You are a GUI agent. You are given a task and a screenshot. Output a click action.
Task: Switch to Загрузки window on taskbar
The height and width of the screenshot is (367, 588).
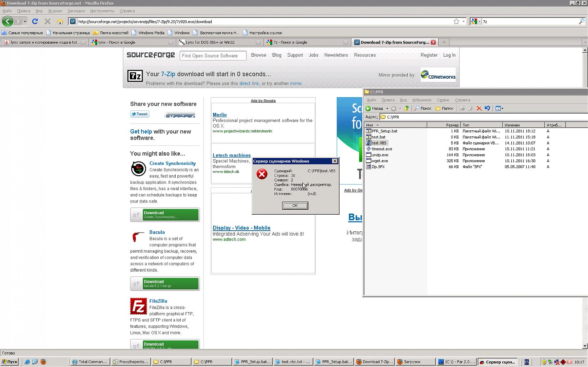pyautogui.click(x=415, y=362)
